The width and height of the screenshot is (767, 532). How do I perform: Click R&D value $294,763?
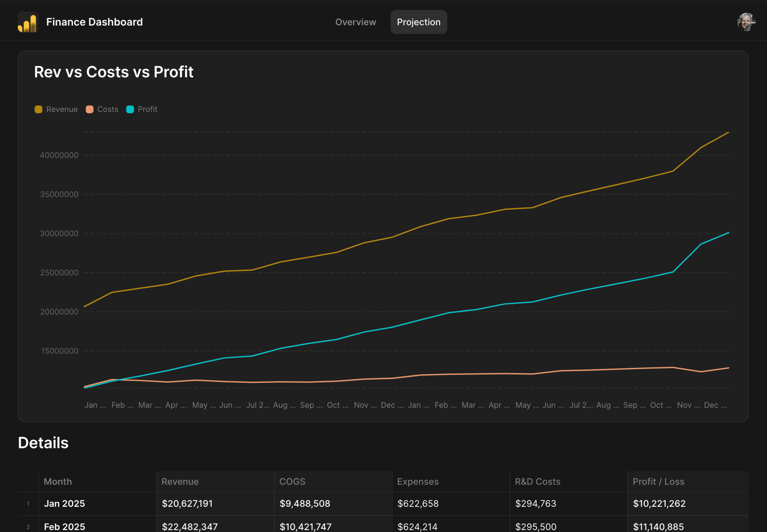coord(536,504)
